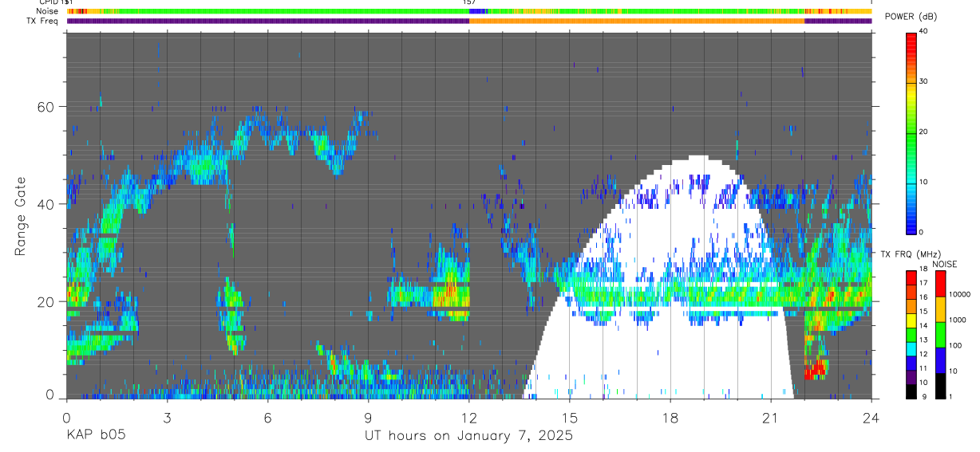
Task: Click the NOISE legend title
Action: point(945,264)
